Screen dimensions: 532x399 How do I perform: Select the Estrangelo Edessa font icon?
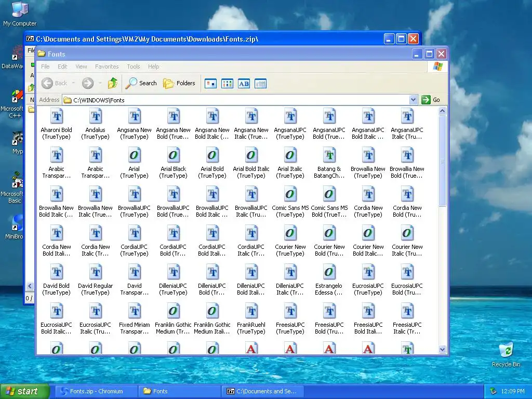pyautogui.click(x=329, y=272)
